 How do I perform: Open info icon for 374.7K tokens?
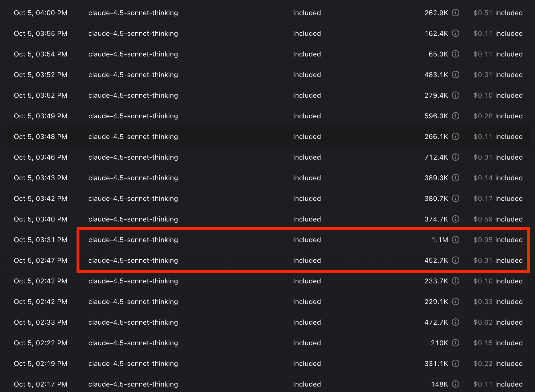[x=456, y=219]
